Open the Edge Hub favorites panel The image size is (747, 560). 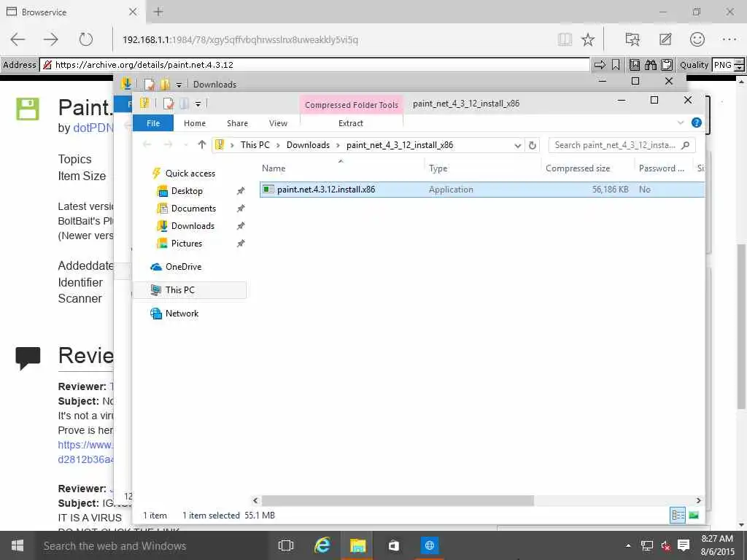(632, 39)
